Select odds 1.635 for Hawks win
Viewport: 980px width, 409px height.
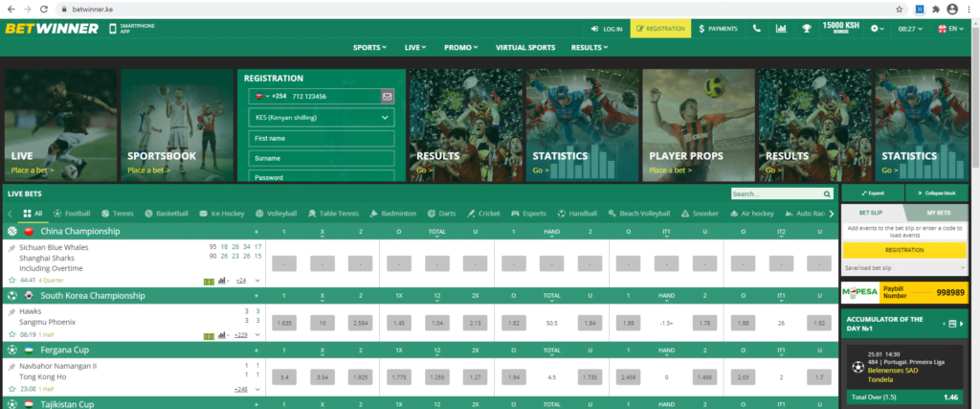283,323
